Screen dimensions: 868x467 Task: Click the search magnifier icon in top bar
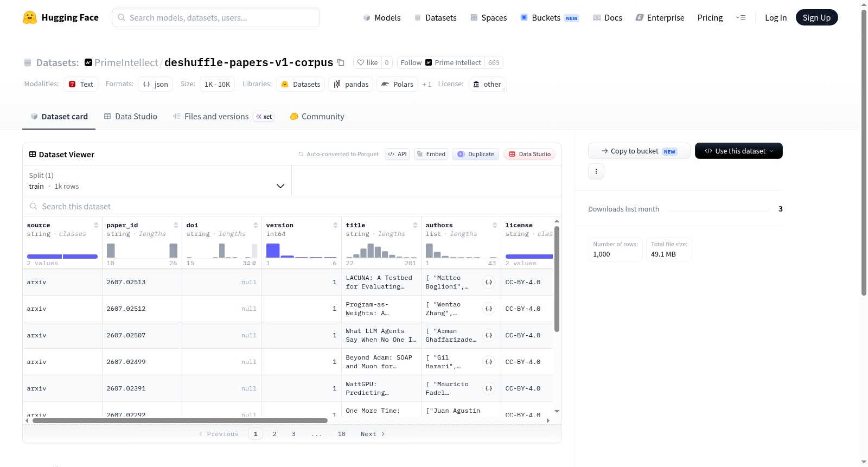(122, 17)
